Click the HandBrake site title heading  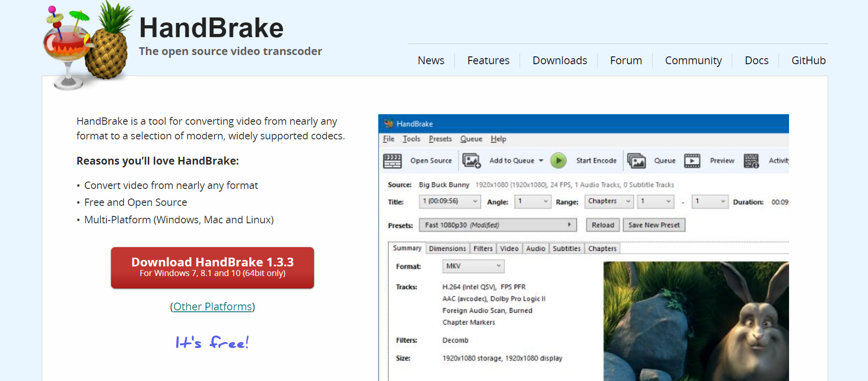tap(212, 28)
